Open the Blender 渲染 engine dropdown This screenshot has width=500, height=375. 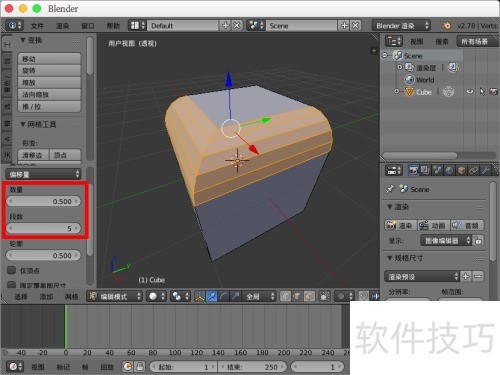click(401, 25)
